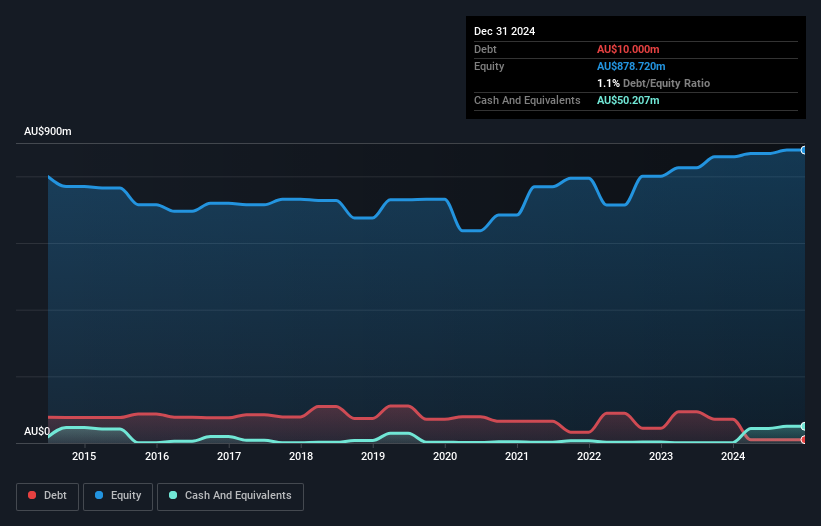Select the 2019 x-axis label
This screenshot has width=821, height=526.
(373, 457)
